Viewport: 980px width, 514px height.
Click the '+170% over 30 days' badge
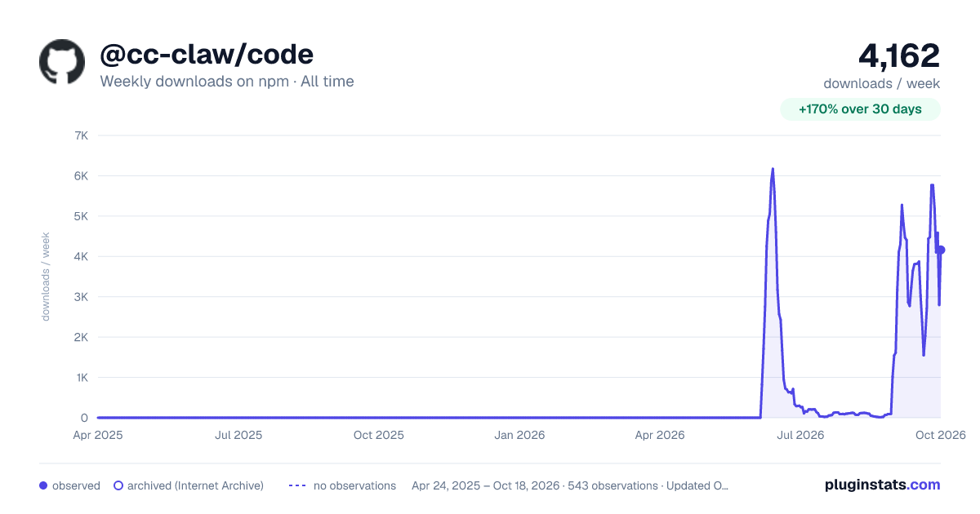860,109
